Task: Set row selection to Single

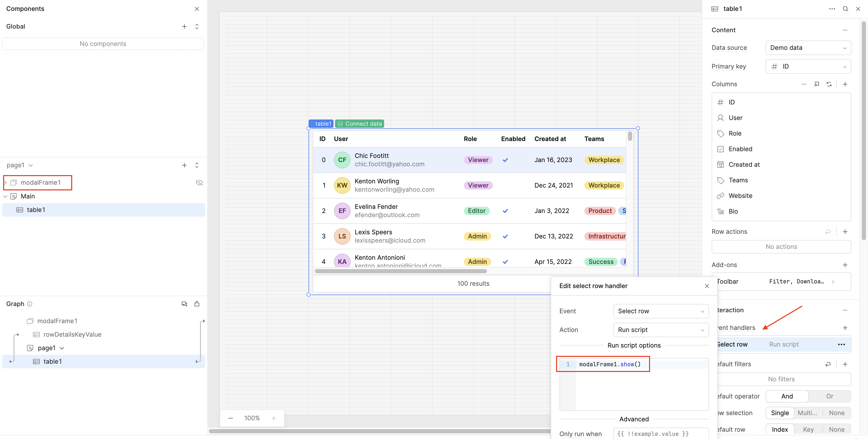Action: pyautogui.click(x=780, y=413)
